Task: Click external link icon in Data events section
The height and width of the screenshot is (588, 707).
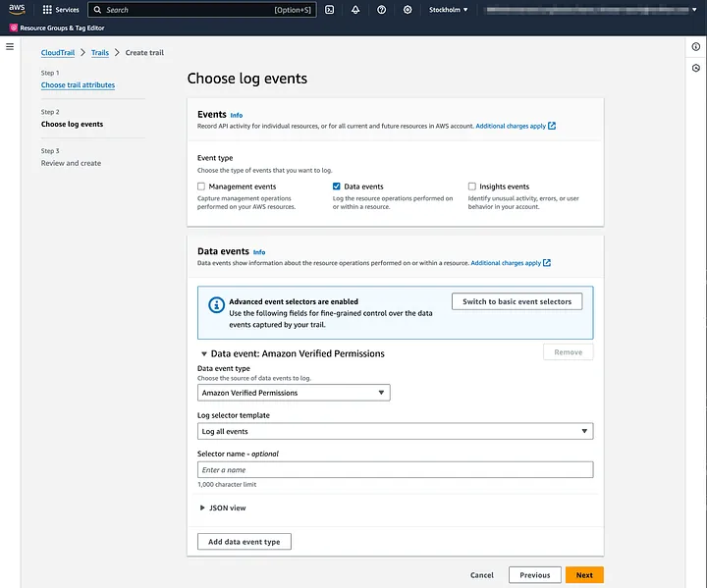Action: 547,263
